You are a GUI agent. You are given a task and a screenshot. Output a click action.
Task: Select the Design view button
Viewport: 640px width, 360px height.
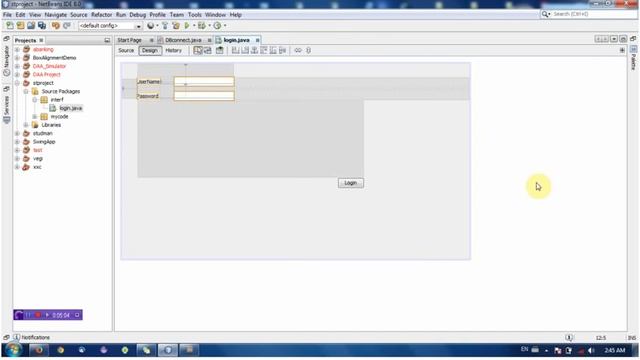click(x=150, y=50)
